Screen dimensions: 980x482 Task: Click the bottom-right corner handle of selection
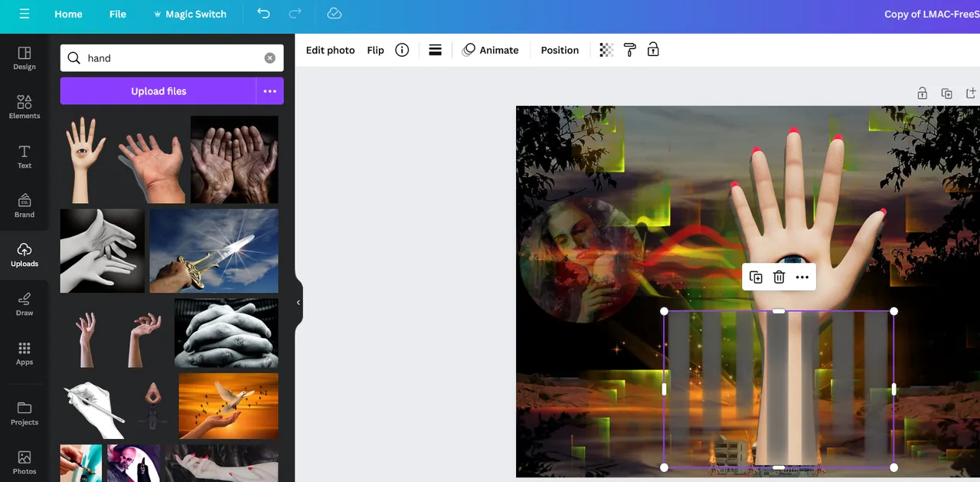[x=893, y=467]
